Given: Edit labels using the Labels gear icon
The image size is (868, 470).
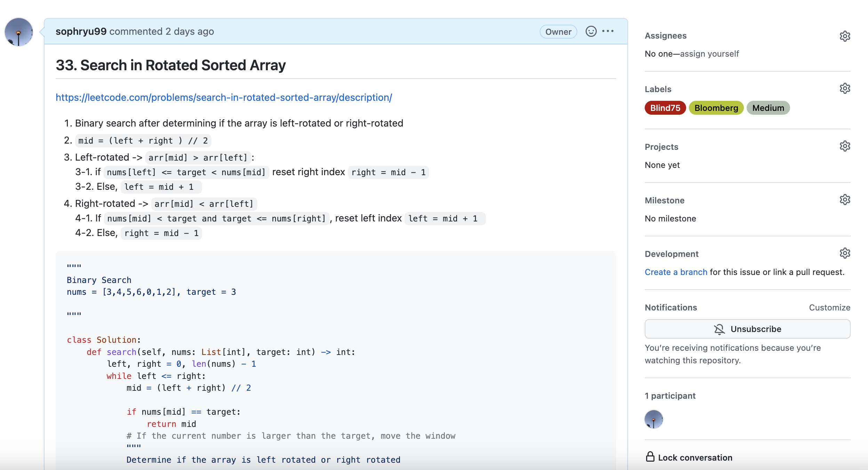Looking at the screenshot, I should (x=845, y=89).
